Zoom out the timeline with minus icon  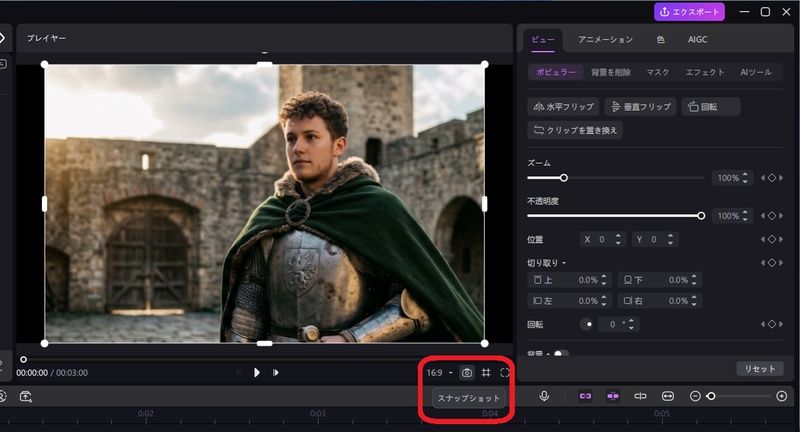[695, 396]
